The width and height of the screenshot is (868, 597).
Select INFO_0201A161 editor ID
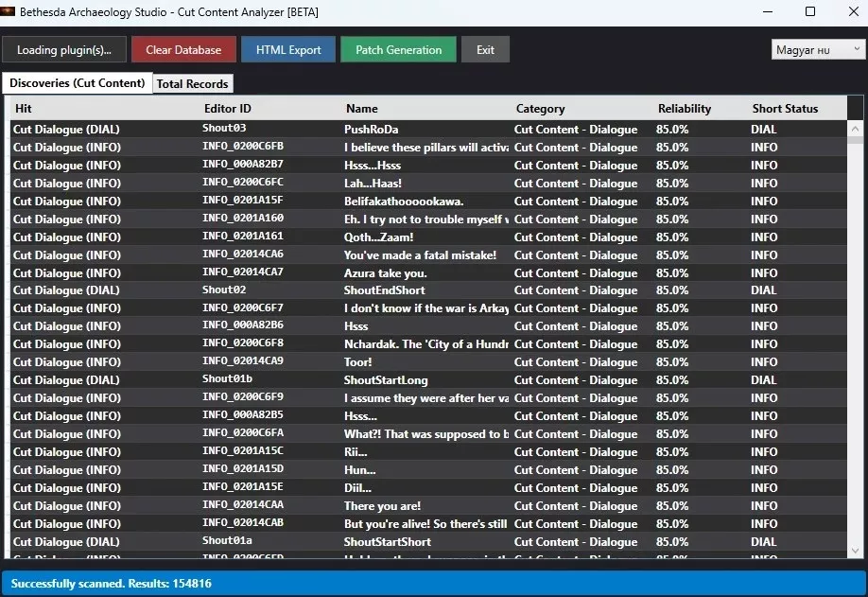pyautogui.click(x=242, y=236)
